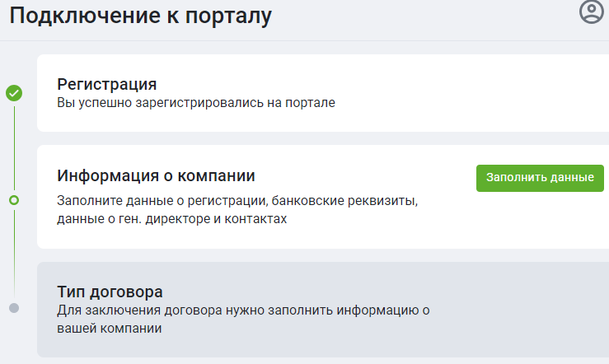Click the line above the gray step dot
The image size is (609, 364).
point(14,255)
